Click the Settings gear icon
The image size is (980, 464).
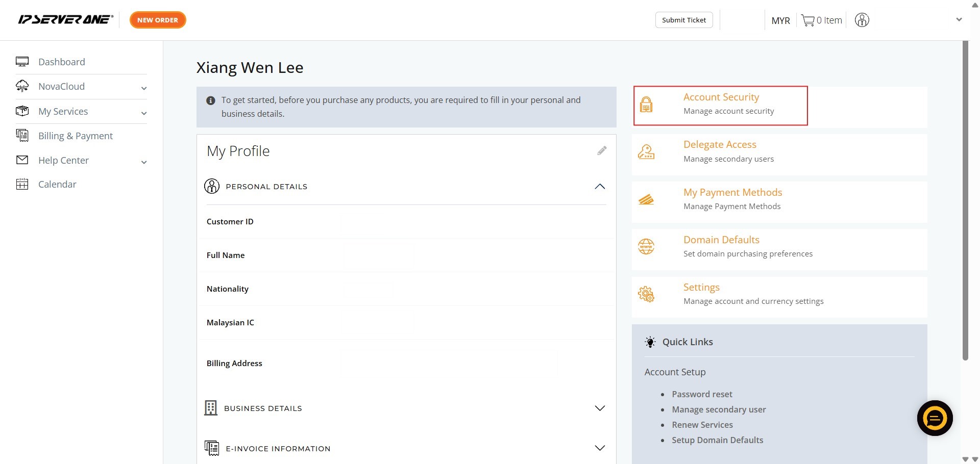[x=646, y=294]
